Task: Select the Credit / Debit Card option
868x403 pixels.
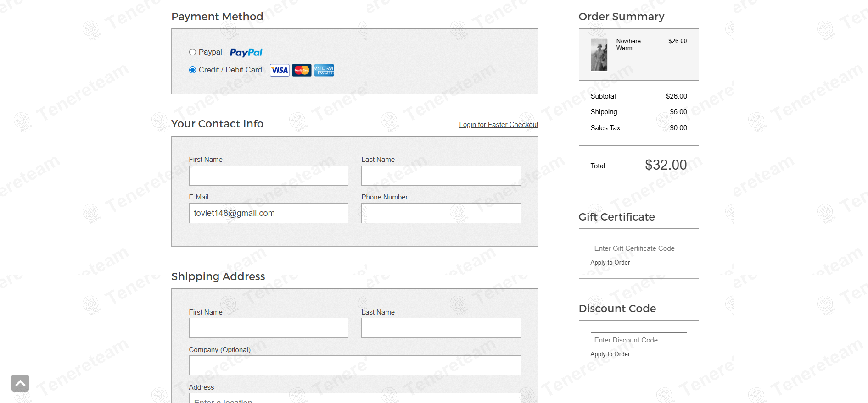Action: pos(192,70)
